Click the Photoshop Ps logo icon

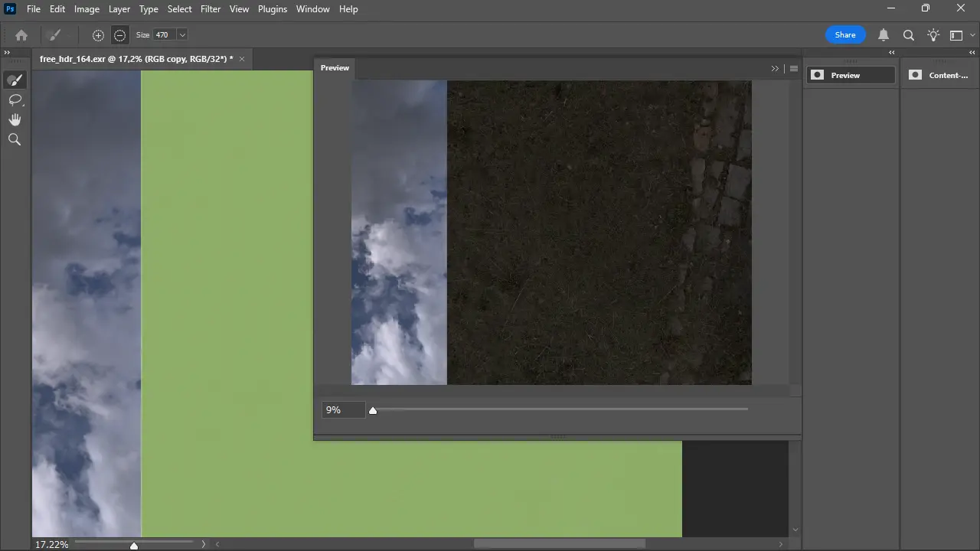11,9
